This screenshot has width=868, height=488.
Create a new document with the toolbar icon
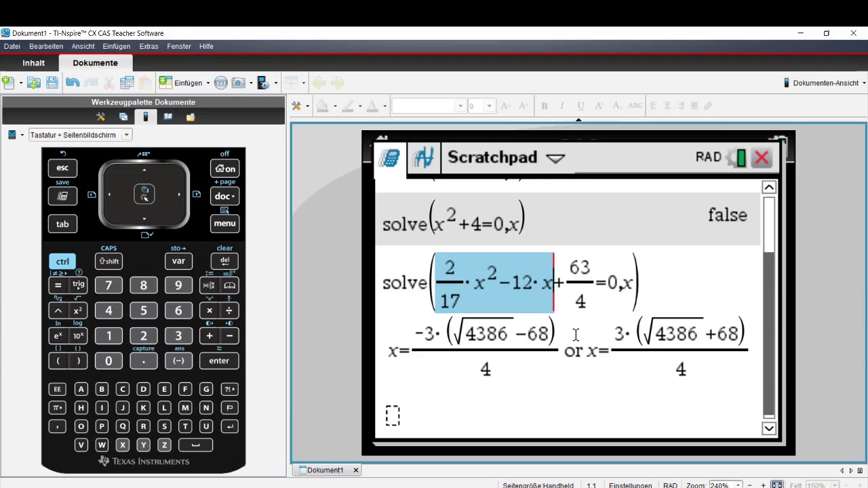[8, 83]
